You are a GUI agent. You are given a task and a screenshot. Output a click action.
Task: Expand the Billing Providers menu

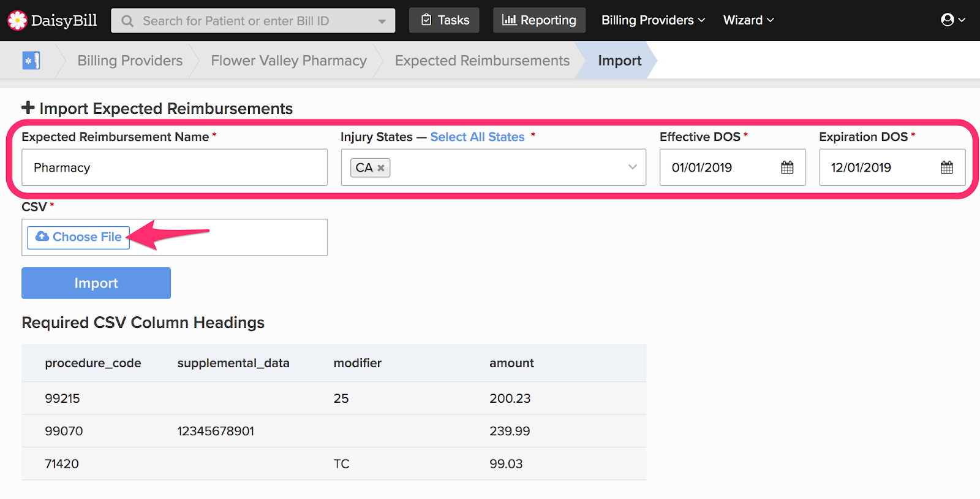click(x=653, y=20)
